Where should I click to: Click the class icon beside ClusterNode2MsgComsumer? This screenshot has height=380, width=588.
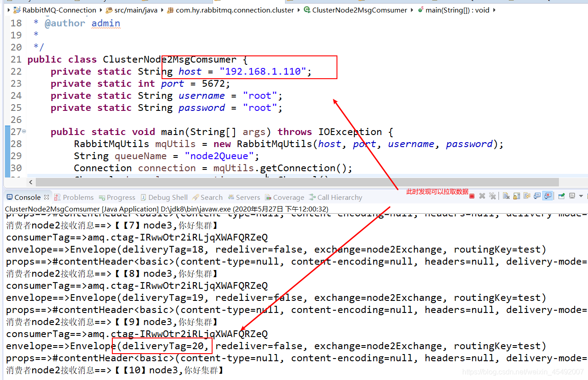click(x=307, y=10)
